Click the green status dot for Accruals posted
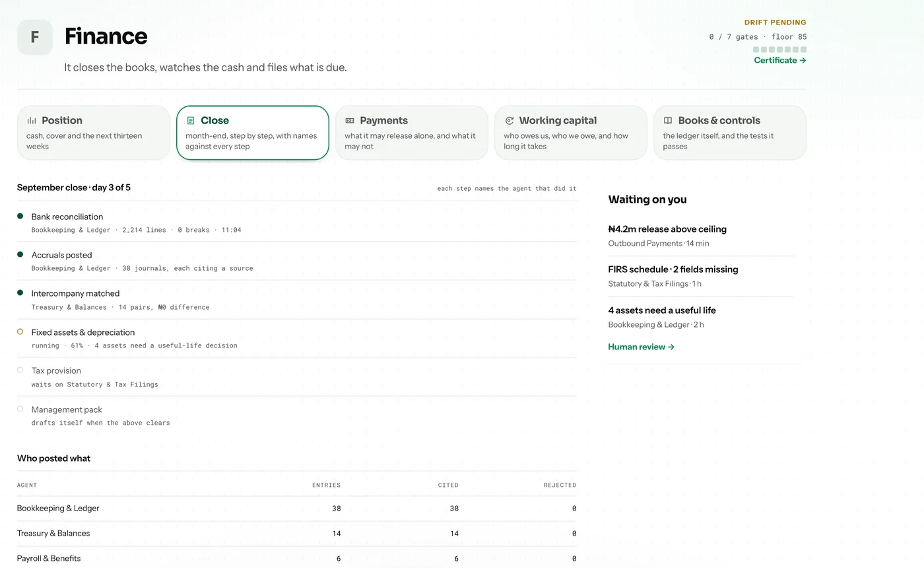Screen dimensions: 924x568 [20, 254]
